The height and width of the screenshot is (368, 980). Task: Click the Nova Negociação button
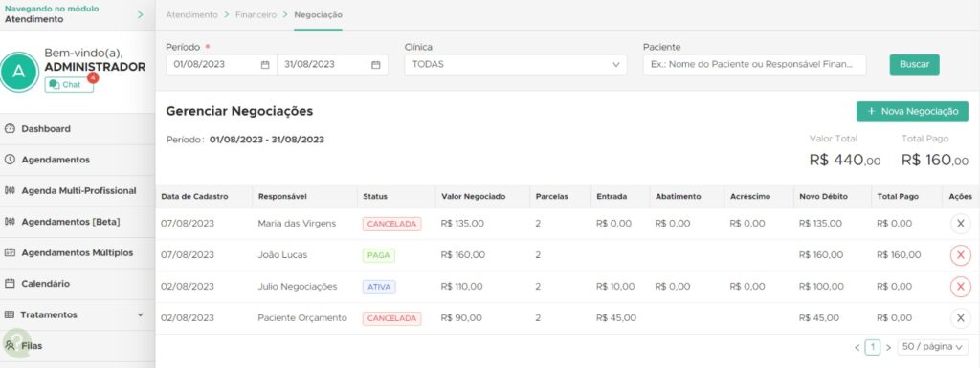coord(912,112)
